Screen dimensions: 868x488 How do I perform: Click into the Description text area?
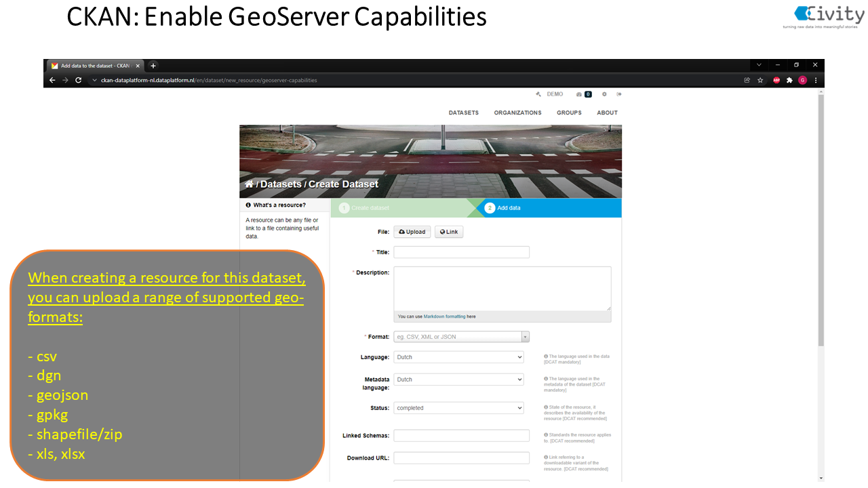click(502, 289)
